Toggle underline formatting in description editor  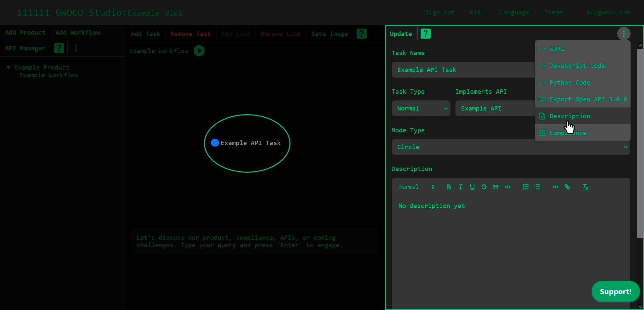click(x=472, y=187)
